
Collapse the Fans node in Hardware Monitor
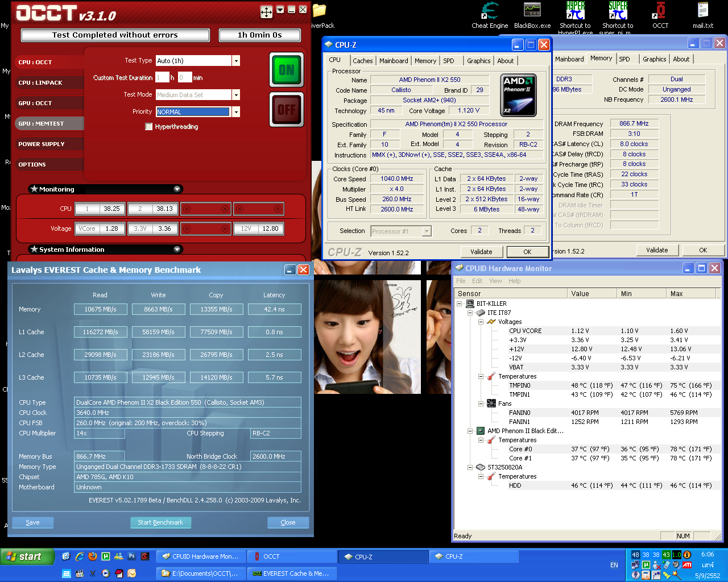click(481, 404)
